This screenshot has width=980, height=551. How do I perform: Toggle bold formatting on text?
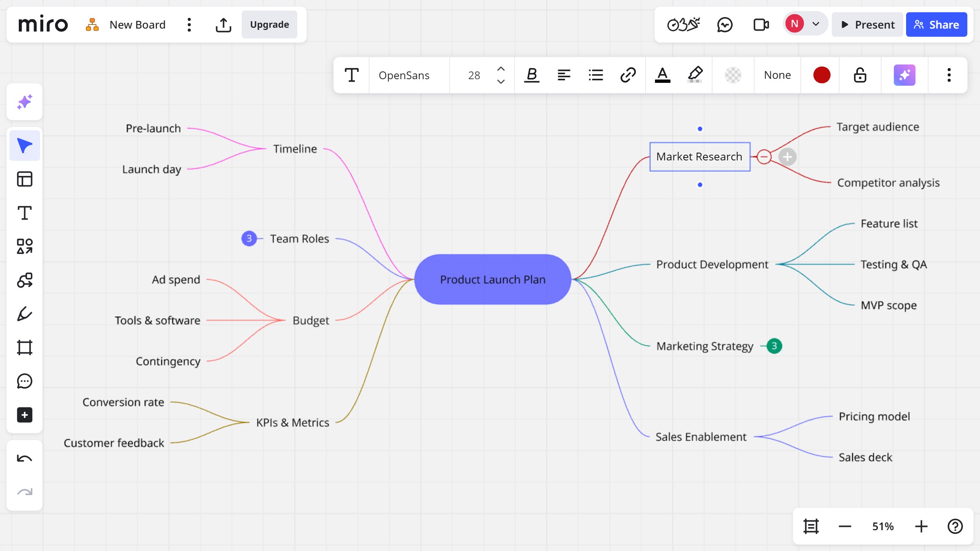click(532, 75)
